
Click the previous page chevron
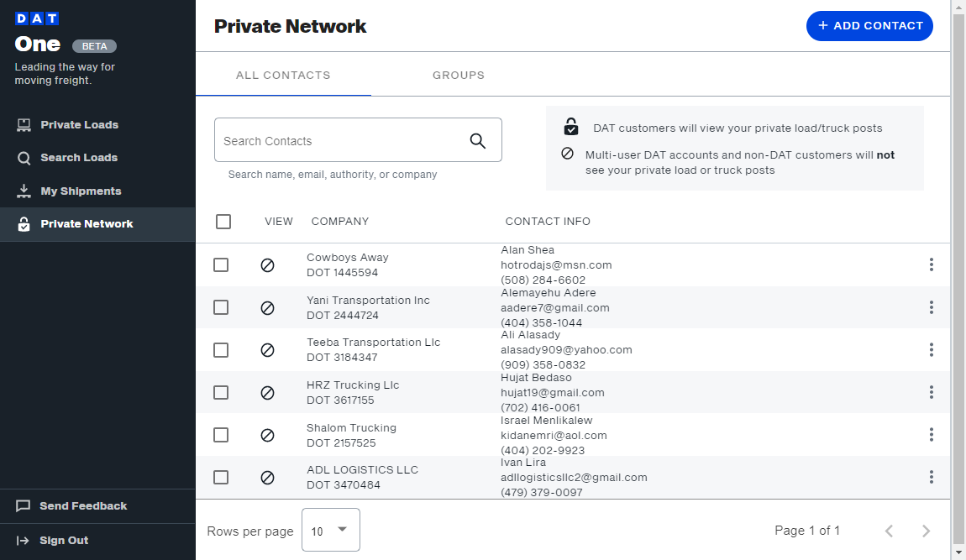coord(889,530)
